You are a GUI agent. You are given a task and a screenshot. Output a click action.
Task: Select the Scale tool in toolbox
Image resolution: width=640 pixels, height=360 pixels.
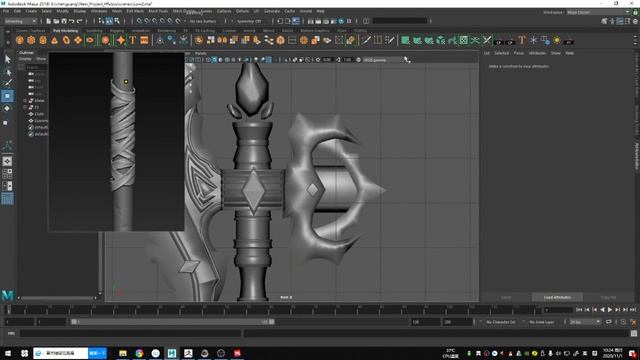tap(6, 122)
